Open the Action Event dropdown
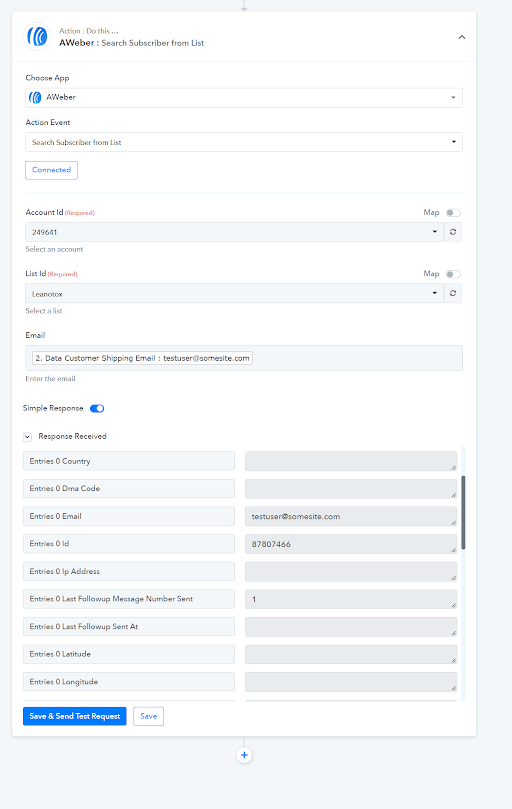The image size is (512, 809). 244,142
